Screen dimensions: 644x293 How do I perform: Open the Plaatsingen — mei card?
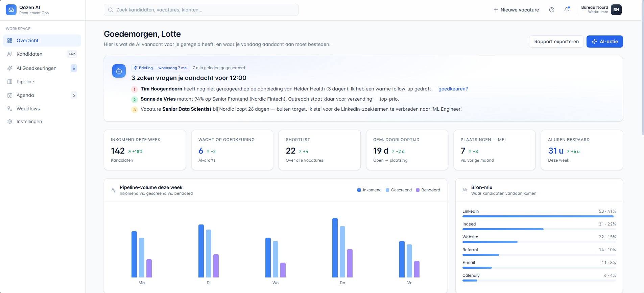pyautogui.click(x=495, y=150)
